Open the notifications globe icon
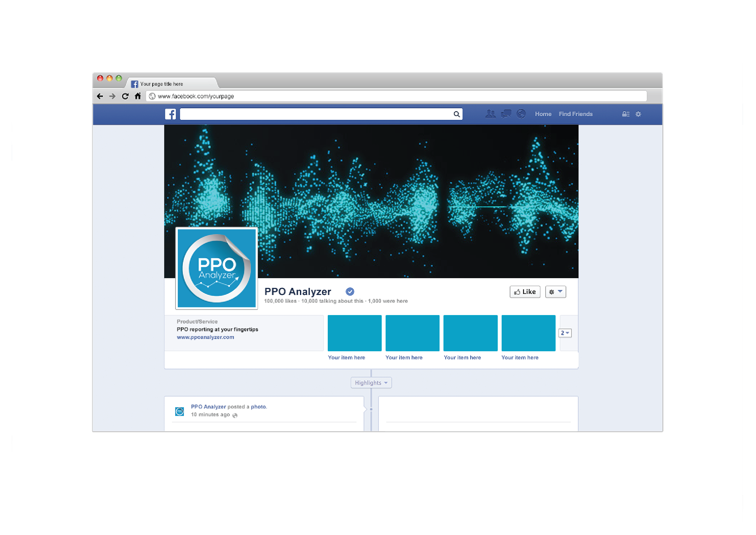This screenshot has width=756, height=535. [x=521, y=114]
